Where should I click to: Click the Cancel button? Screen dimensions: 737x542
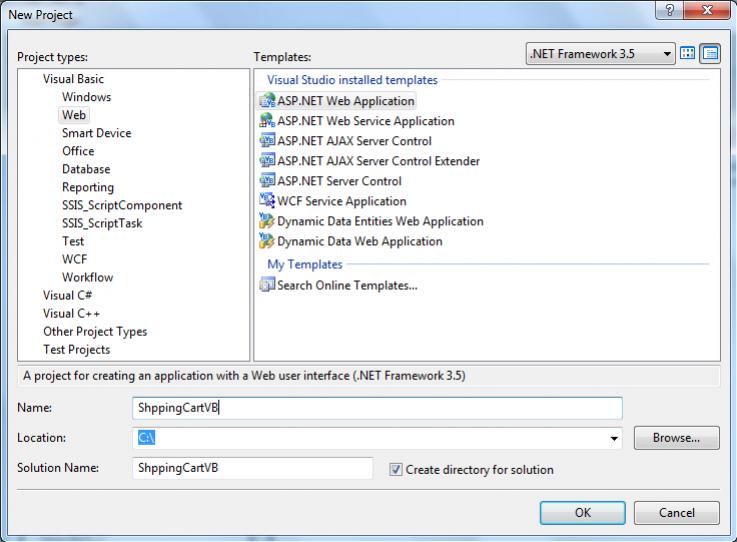point(676,512)
